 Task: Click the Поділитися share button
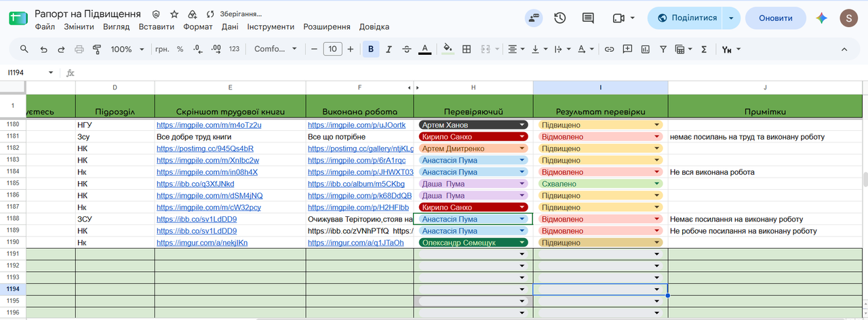(685, 18)
